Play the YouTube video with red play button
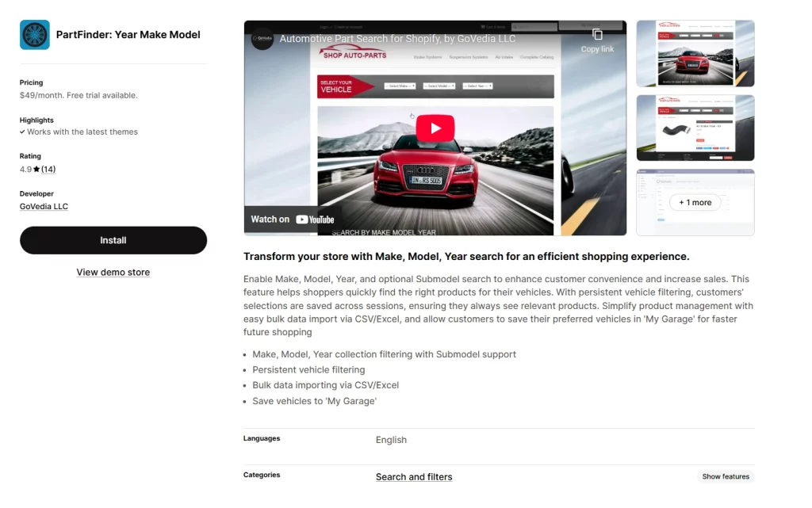 [x=435, y=128]
